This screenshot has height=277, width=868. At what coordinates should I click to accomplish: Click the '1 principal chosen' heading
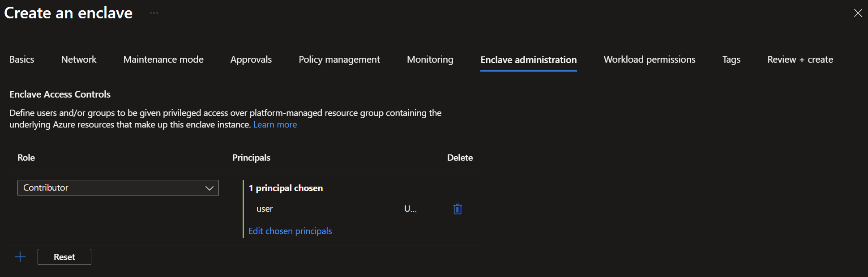[286, 188]
